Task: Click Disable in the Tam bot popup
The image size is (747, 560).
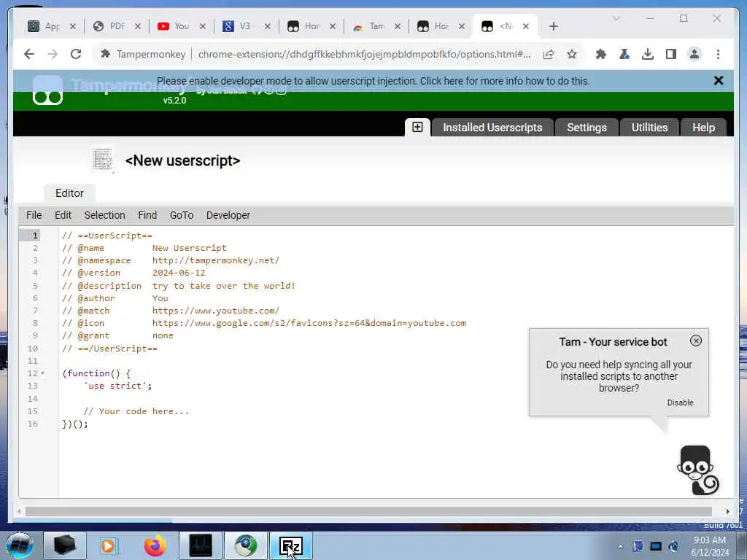Action: click(680, 402)
